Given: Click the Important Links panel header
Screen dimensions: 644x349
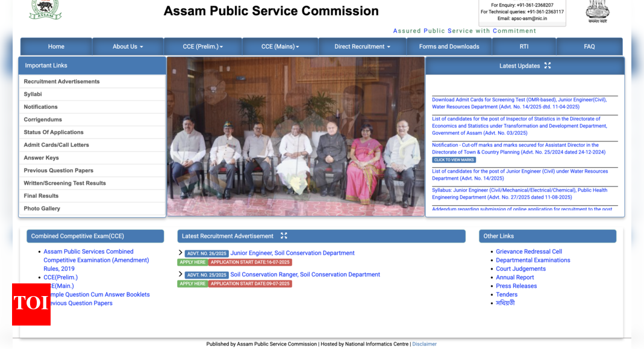Looking at the screenshot, I should point(92,66).
